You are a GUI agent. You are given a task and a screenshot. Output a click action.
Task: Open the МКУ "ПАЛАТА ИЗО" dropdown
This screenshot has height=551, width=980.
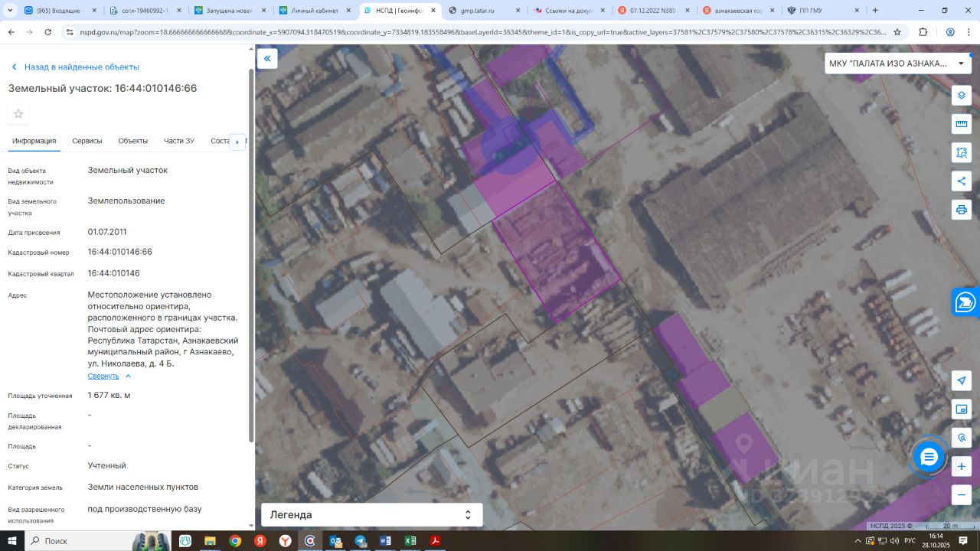pyautogui.click(x=897, y=64)
